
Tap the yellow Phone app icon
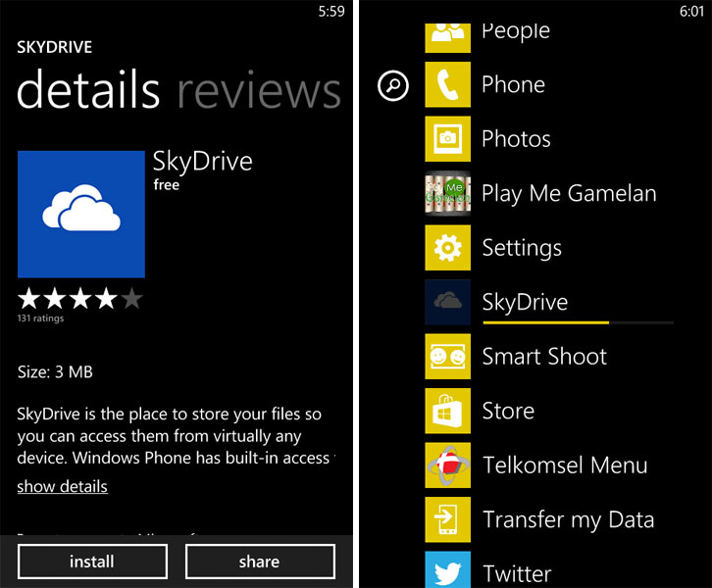[448, 84]
